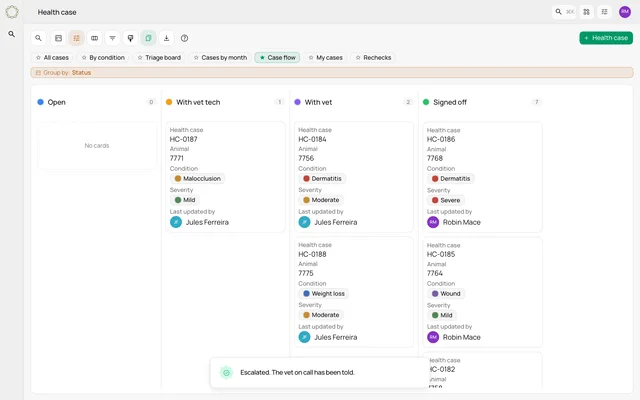Click animal number 7756
The image size is (640, 400).
coord(306,158)
